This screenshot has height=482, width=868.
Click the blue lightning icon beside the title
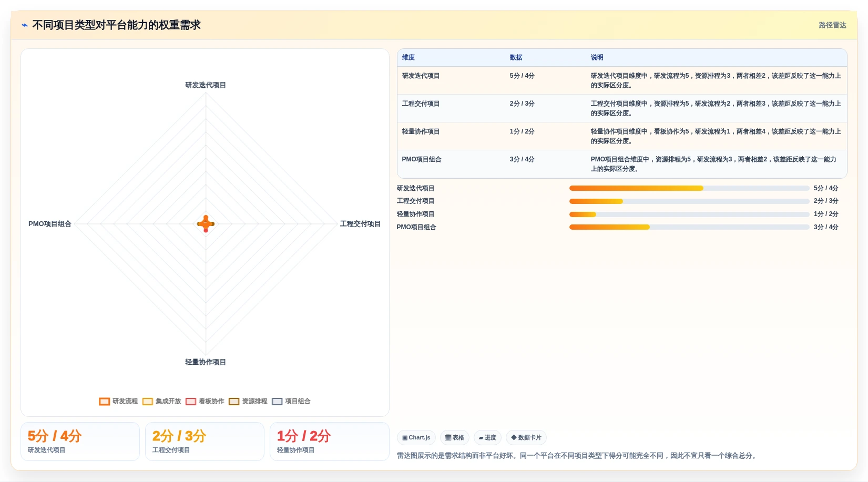[x=25, y=25]
